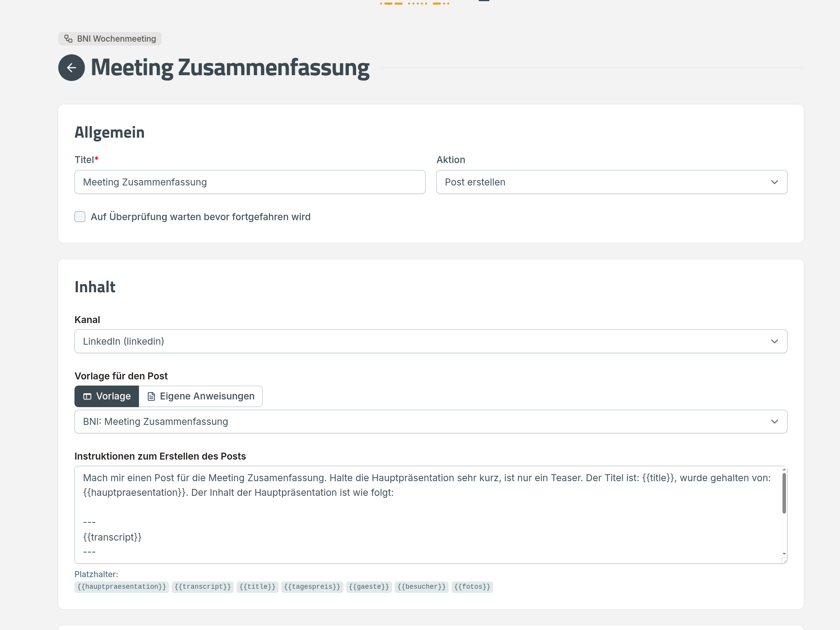Click the chevron of the Aktion dropdown
This screenshot has height=630, width=840.
pos(774,182)
